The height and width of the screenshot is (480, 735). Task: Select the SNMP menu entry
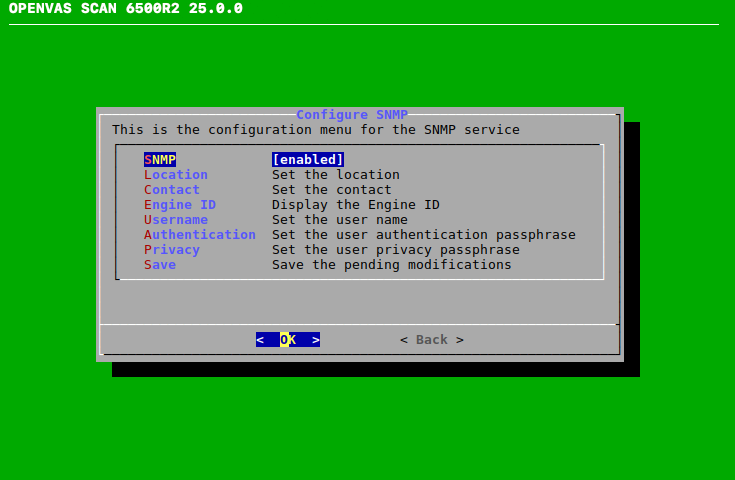(160, 160)
